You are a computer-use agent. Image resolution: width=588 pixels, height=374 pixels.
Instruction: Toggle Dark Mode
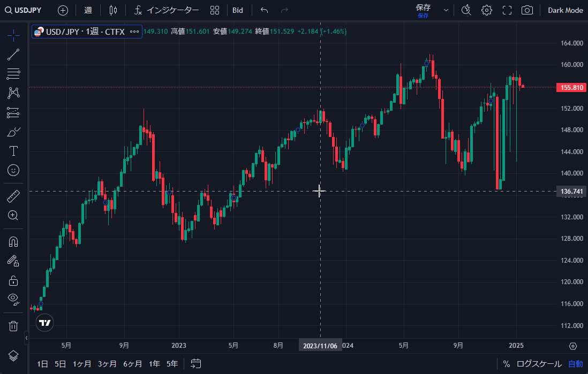coord(565,10)
